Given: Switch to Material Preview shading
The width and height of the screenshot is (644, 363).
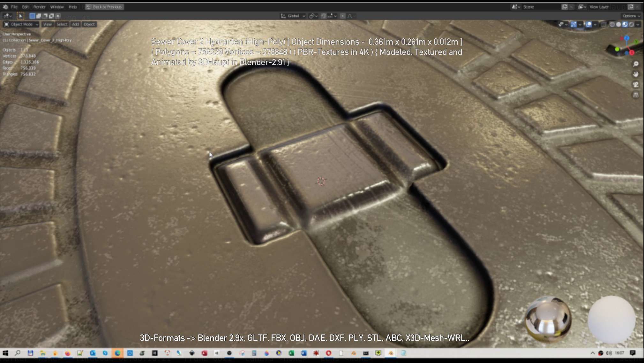Looking at the screenshot, I should [x=625, y=24].
